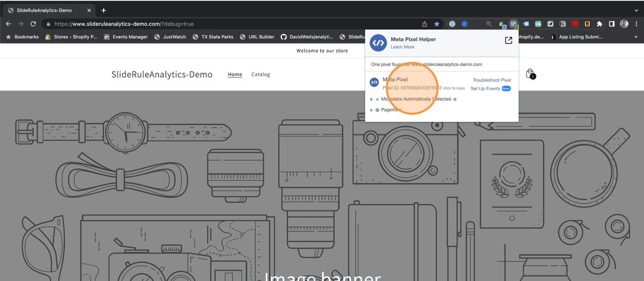Share this page via share icon
This screenshot has height=281, width=644.
click(x=425, y=24)
